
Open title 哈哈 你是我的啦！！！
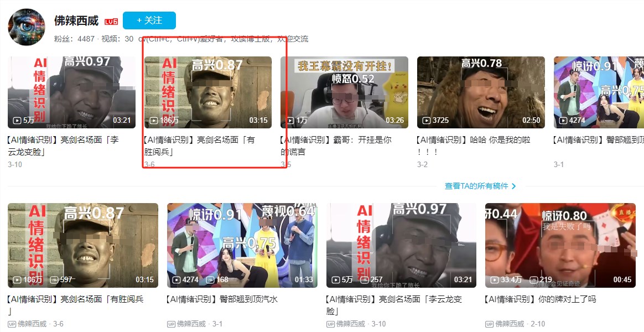474,146
